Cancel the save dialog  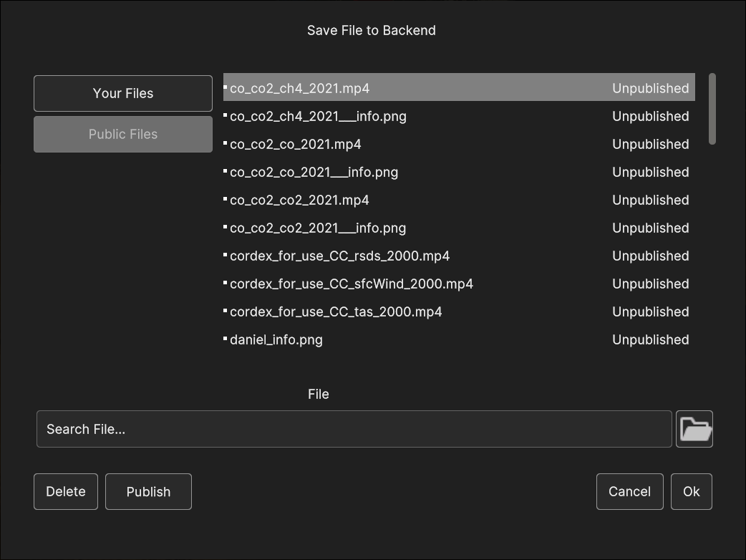(629, 491)
